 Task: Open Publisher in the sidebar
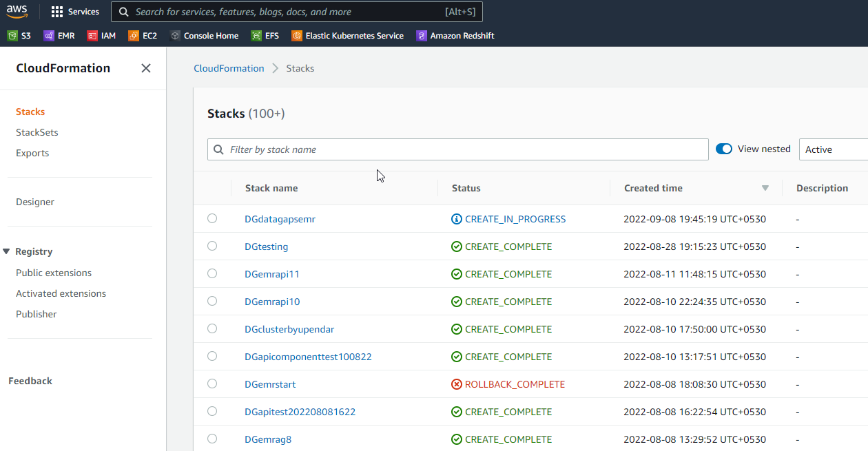pyautogui.click(x=37, y=314)
